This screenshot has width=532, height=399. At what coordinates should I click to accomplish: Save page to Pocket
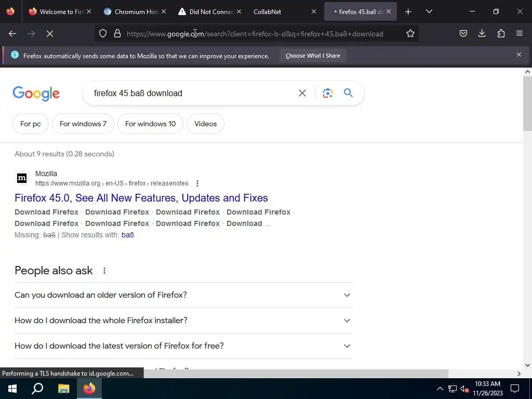click(463, 34)
